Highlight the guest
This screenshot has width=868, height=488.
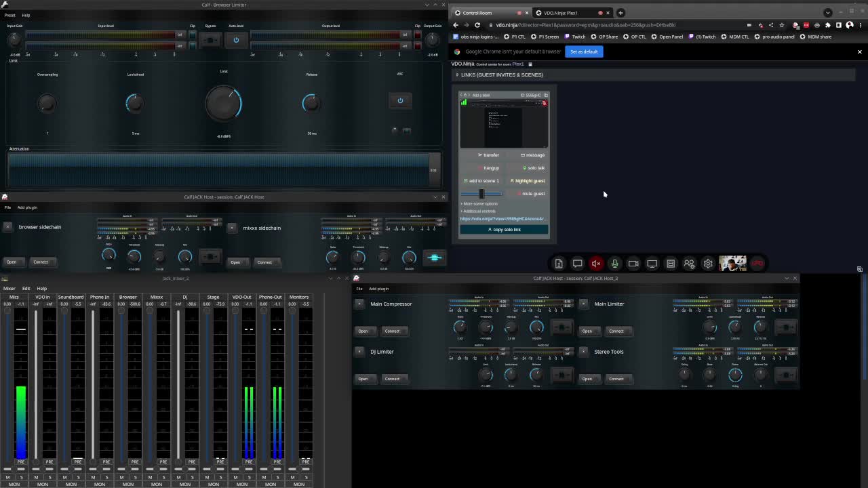526,181
